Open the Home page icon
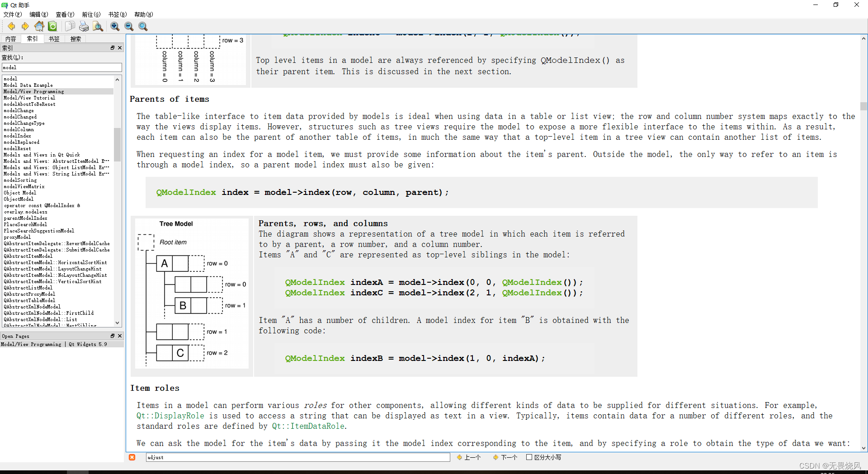This screenshot has width=868, height=474. [x=39, y=27]
